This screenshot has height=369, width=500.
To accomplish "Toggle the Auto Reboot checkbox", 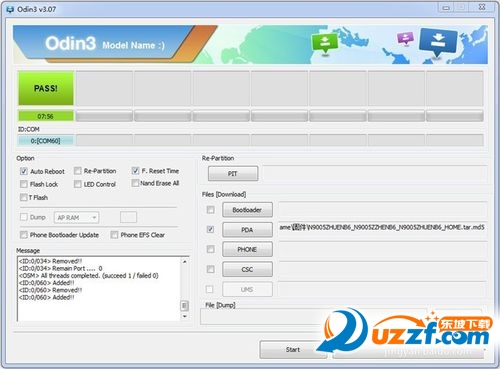I will click(x=23, y=171).
